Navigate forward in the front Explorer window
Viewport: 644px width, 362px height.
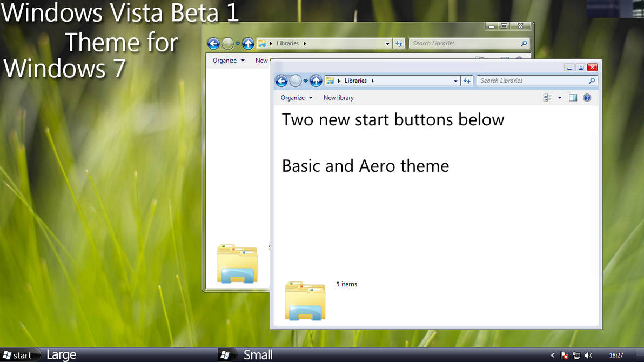coord(296,80)
